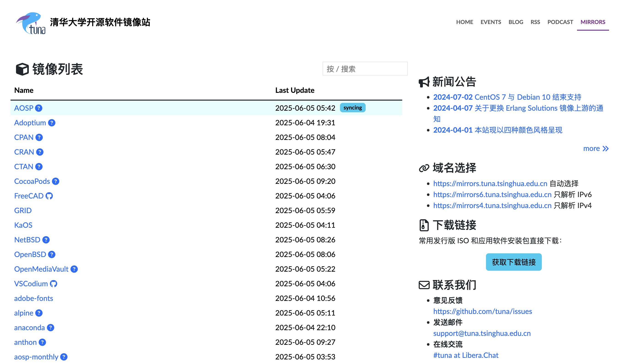Image resolution: width=626 pixels, height=364 pixels.
Task: Click the mirrors6 IPv6 domain link
Action: 492,194
